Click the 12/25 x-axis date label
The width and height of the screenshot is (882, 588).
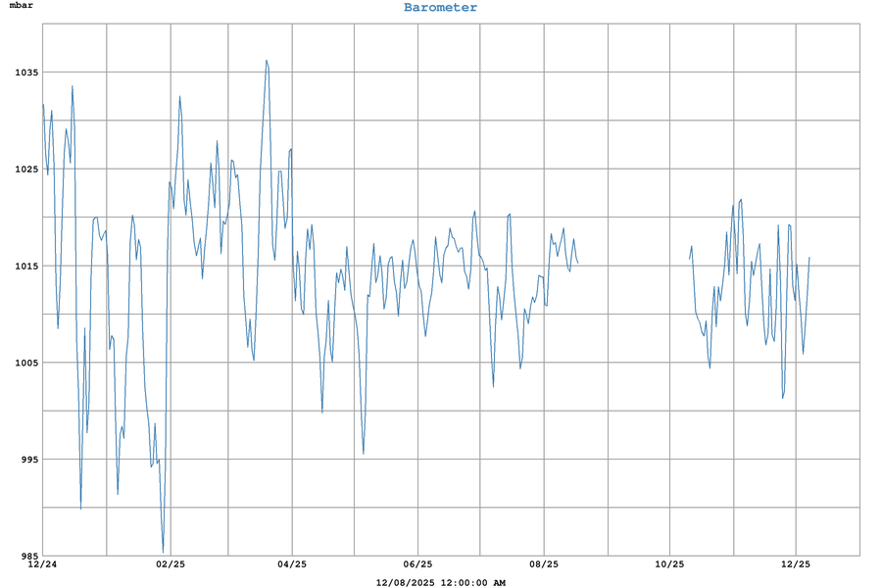point(796,564)
